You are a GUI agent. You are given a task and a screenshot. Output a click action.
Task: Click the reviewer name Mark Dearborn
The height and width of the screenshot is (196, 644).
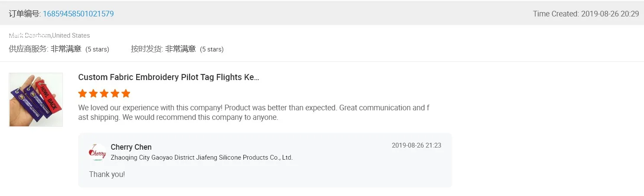(29, 35)
